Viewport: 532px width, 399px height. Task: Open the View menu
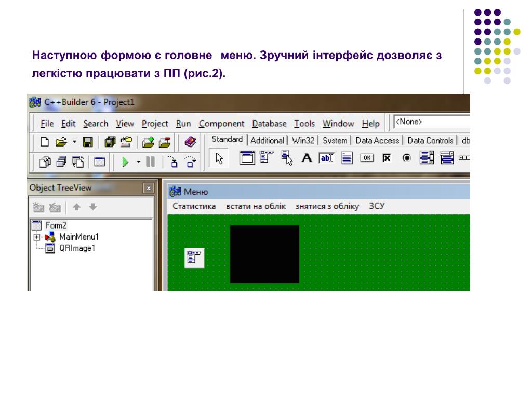[x=125, y=124]
